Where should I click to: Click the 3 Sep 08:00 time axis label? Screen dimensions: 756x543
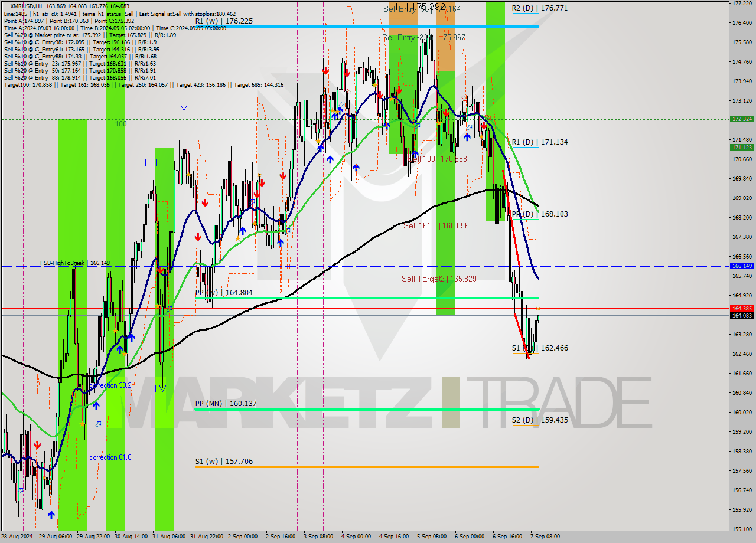(318, 537)
